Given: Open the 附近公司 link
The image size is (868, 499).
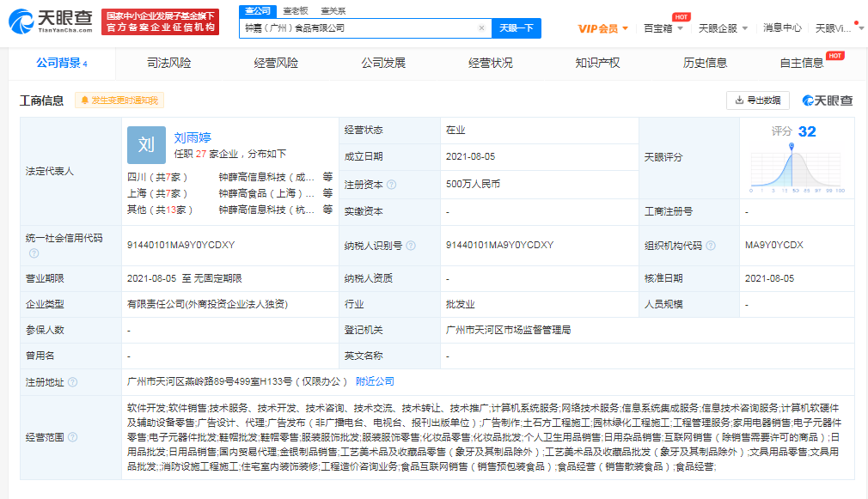Looking at the screenshot, I should [x=375, y=381].
